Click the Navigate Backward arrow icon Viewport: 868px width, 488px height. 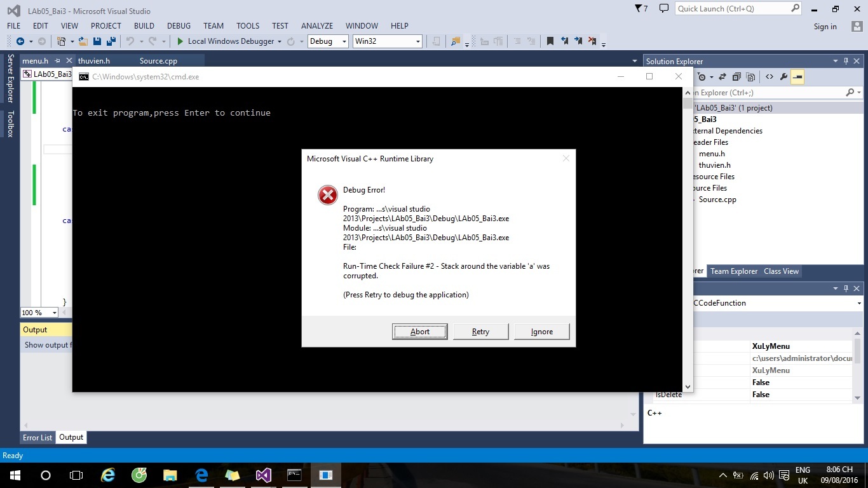click(20, 41)
